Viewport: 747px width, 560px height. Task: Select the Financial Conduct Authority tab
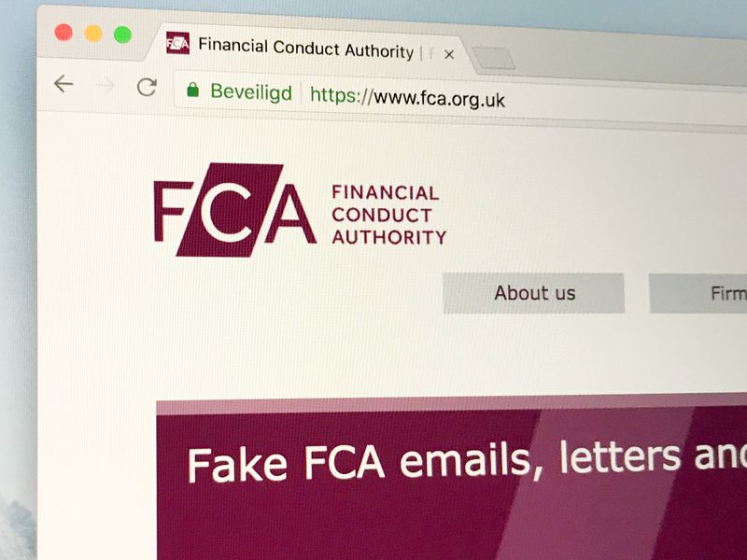pos(305,49)
